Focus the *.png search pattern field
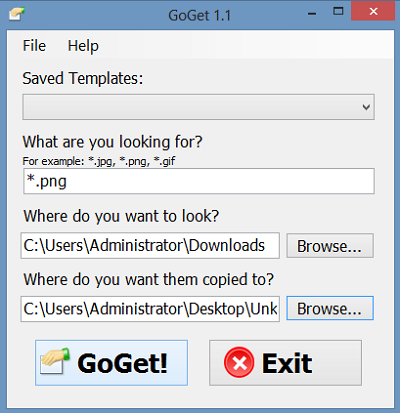400x413 pixels. point(199,181)
